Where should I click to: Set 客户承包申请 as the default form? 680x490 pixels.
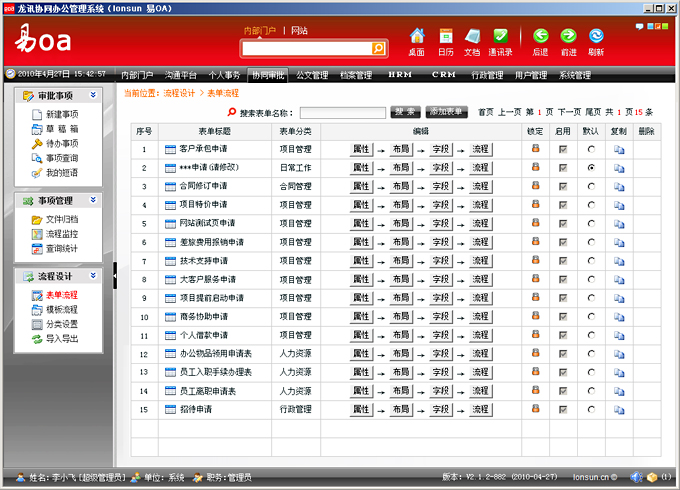(591, 149)
